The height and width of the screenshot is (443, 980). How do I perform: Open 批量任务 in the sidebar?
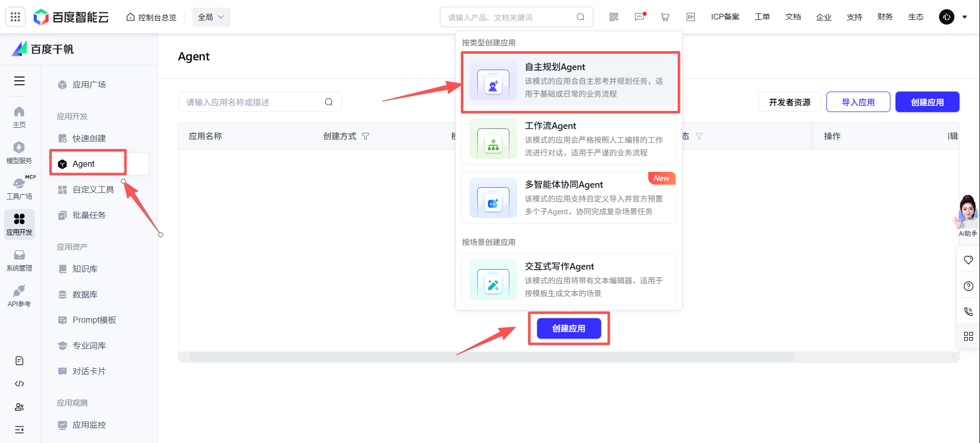click(x=100, y=215)
